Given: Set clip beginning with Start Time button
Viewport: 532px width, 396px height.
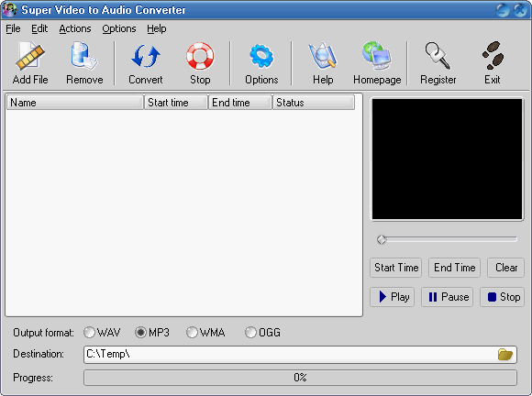Looking at the screenshot, I should click(396, 268).
